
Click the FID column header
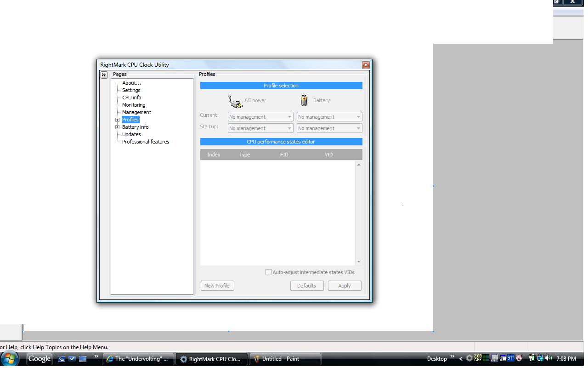pyautogui.click(x=284, y=155)
